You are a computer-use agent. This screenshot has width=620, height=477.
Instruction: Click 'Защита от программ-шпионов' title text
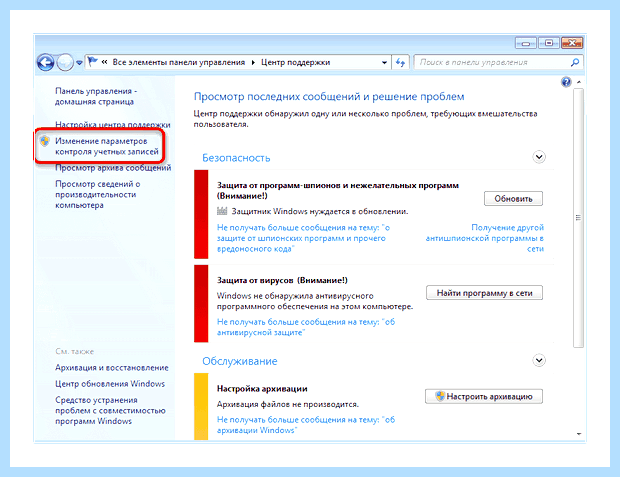pos(338,191)
